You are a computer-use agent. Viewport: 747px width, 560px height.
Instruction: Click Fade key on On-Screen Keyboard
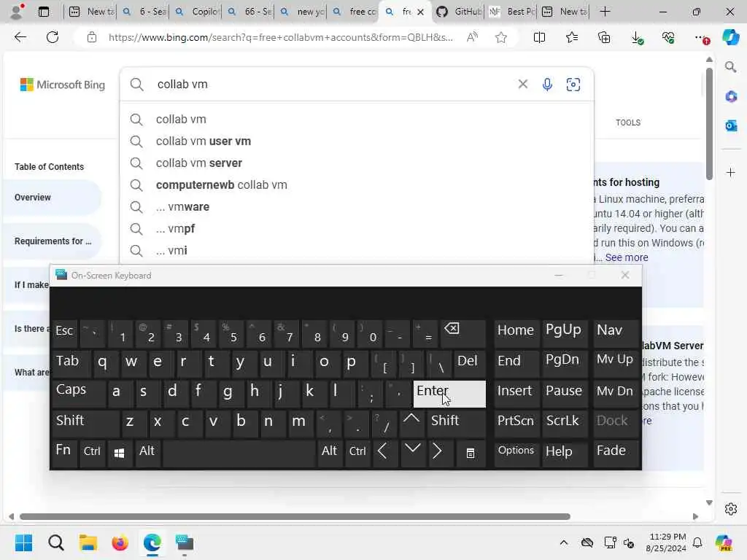click(x=616, y=454)
